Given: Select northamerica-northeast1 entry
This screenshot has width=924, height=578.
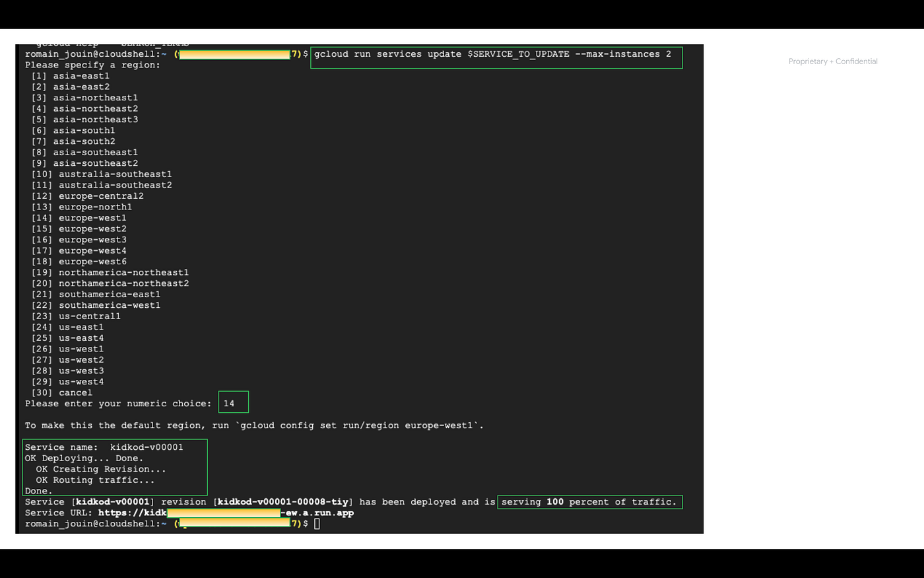Looking at the screenshot, I should click(x=110, y=272).
